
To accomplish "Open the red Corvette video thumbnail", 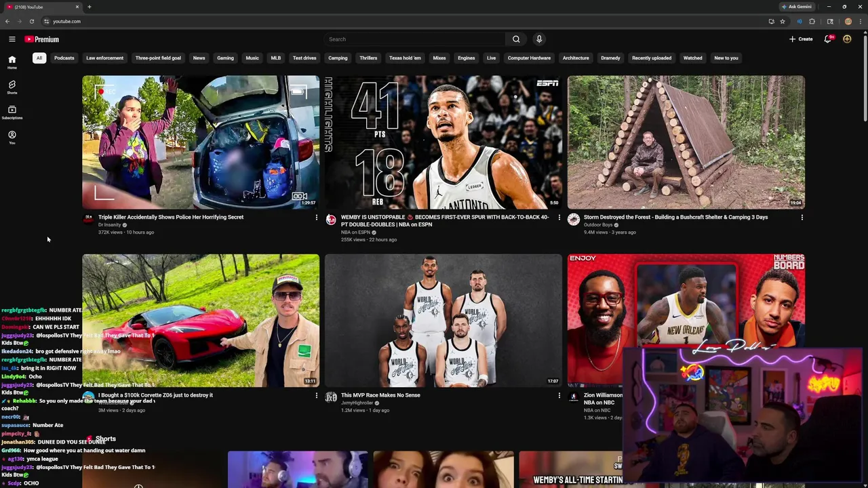I will (x=201, y=321).
